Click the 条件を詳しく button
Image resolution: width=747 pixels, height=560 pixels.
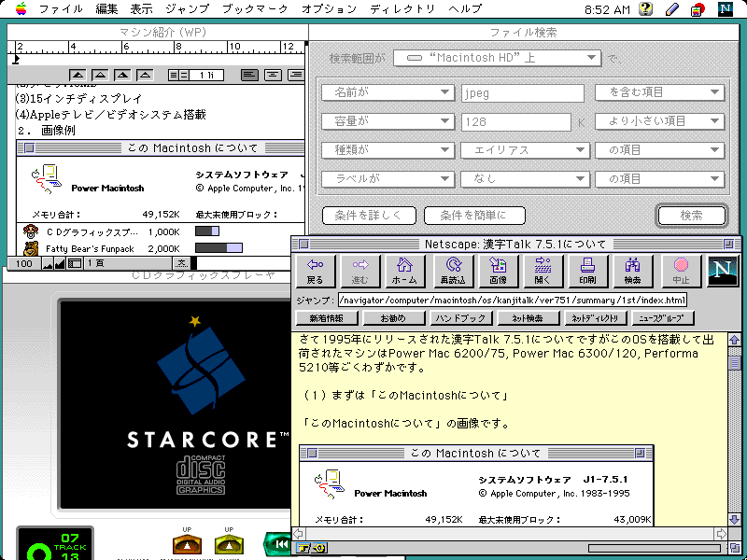pos(369,216)
